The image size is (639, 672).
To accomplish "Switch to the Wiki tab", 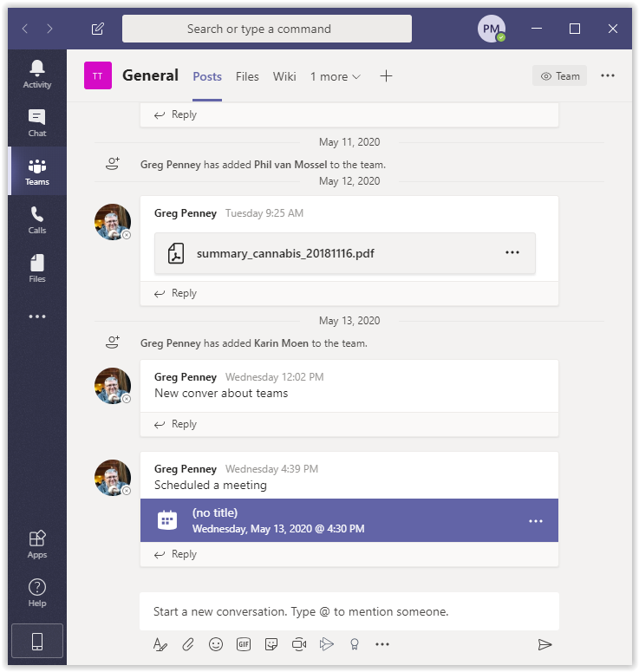I will pyautogui.click(x=284, y=76).
